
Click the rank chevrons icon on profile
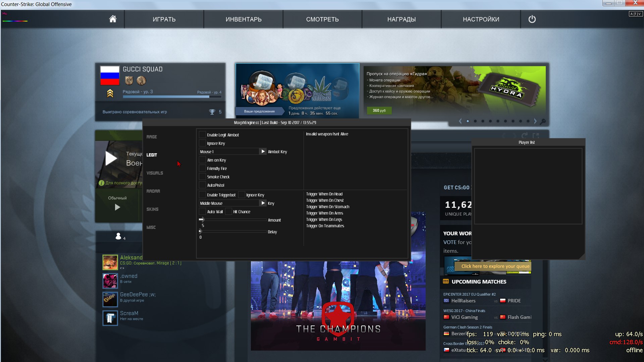[x=110, y=94]
